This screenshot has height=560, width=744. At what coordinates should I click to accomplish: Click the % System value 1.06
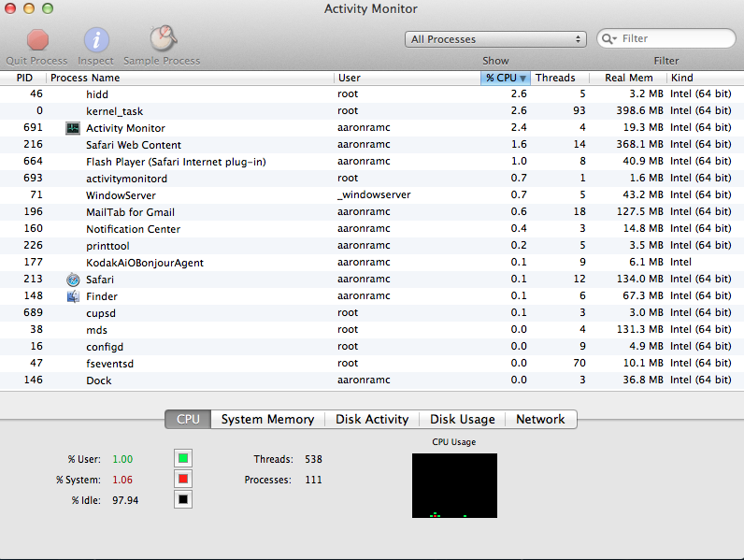tap(122, 480)
